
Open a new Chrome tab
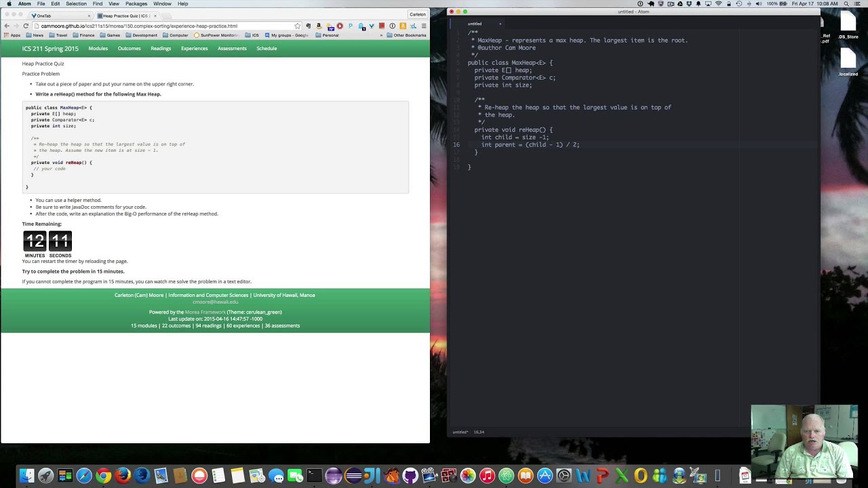point(167,16)
